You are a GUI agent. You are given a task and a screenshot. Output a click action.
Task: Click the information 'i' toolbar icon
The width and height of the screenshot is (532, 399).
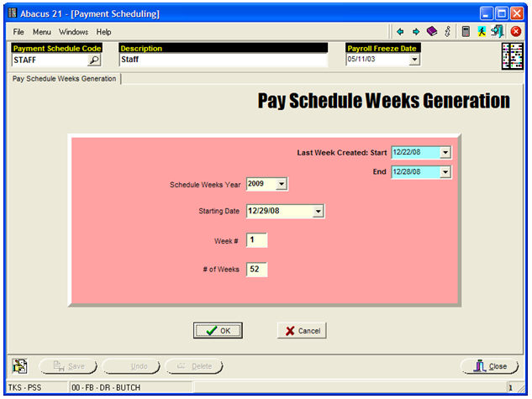point(447,31)
